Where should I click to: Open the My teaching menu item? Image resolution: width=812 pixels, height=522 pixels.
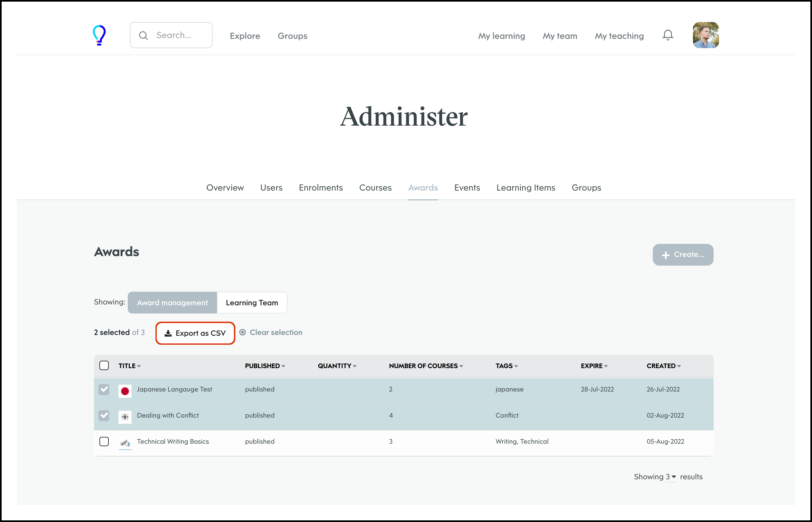[619, 36]
